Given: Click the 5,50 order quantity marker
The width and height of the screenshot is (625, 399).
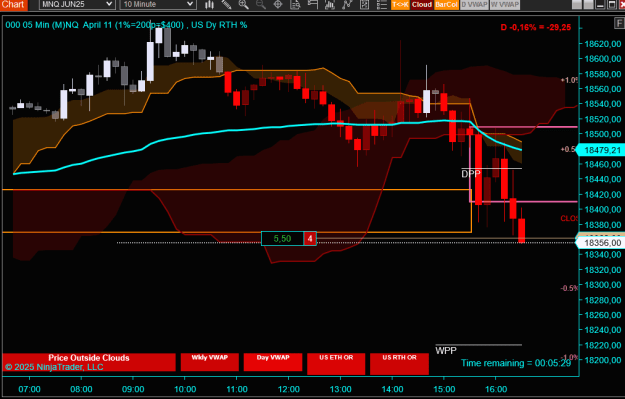Looking at the screenshot, I should 282,239.
